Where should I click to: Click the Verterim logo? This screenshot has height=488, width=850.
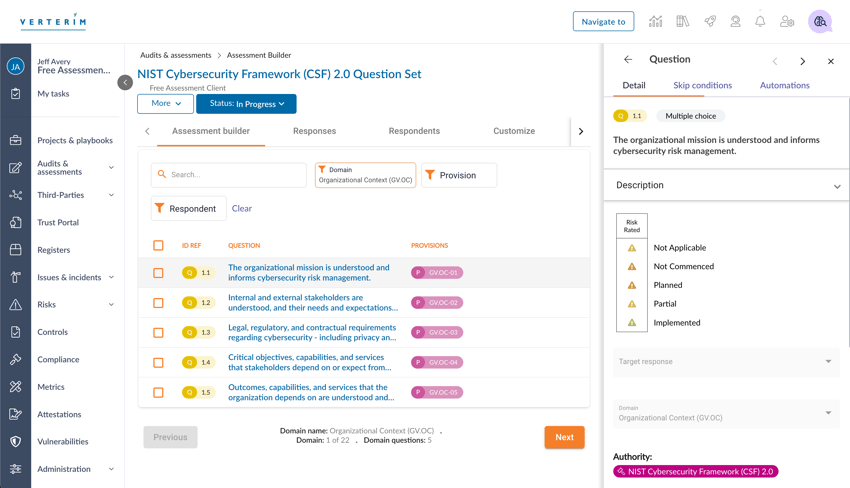point(53,22)
